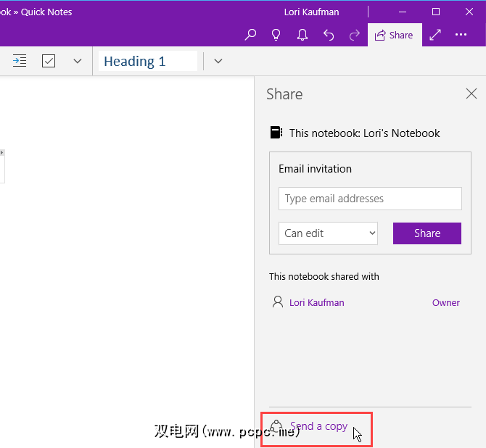Open the more options ellipsis menu
This screenshot has height=448, width=486.
point(461,35)
